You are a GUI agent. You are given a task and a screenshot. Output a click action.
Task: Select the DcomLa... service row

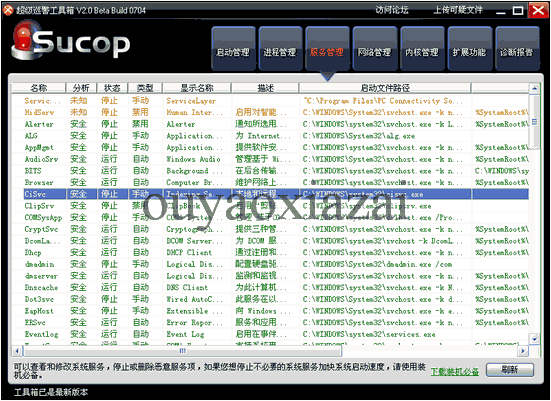[270, 241]
